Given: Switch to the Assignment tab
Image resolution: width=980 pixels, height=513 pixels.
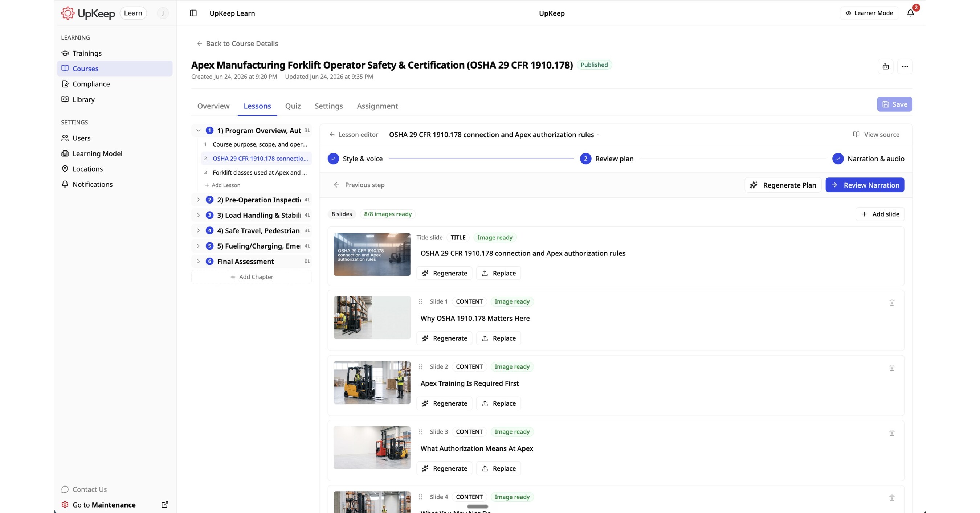Looking at the screenshot, I should click(377, 106).
